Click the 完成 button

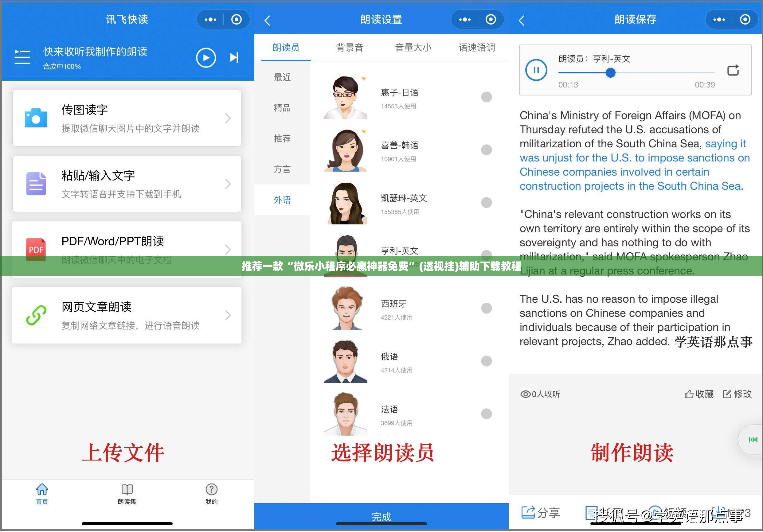point(381,516)
